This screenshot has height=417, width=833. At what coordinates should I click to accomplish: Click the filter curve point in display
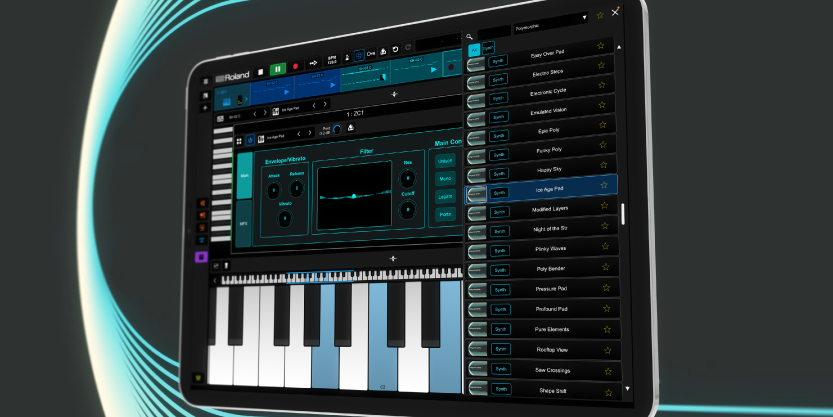click(x=354, y=196)
